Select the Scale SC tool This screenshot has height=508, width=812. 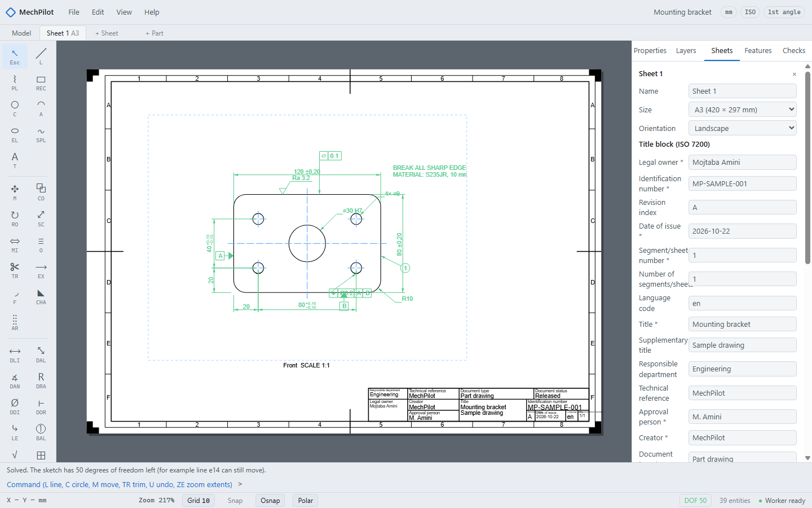click(x=41, y=219)
